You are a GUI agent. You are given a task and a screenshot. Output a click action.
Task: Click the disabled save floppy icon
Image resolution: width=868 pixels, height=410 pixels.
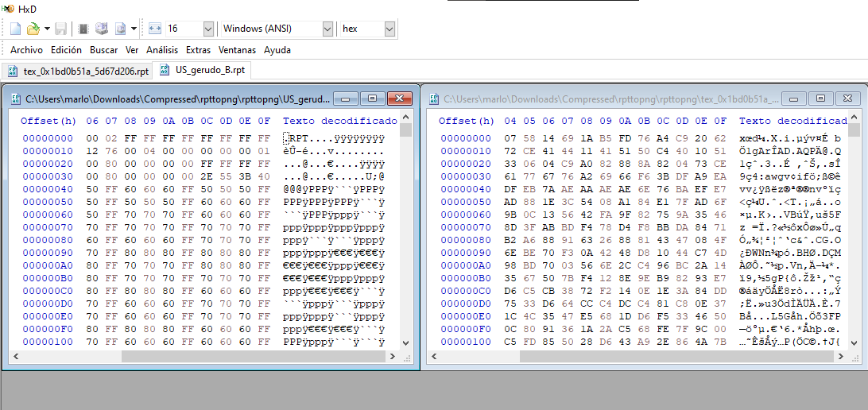pyautogui.click(x=61, y=29)
